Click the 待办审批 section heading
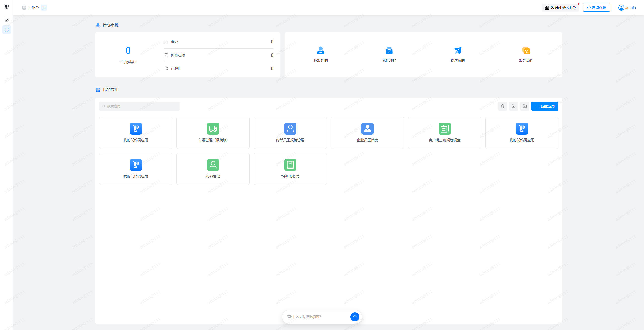The image size is (644, 330). click(x=111, y=25)
